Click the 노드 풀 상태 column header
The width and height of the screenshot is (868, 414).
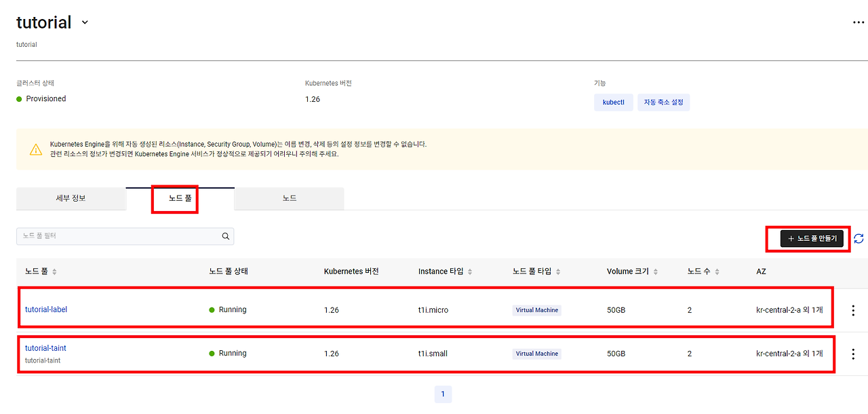coord(229,271)
